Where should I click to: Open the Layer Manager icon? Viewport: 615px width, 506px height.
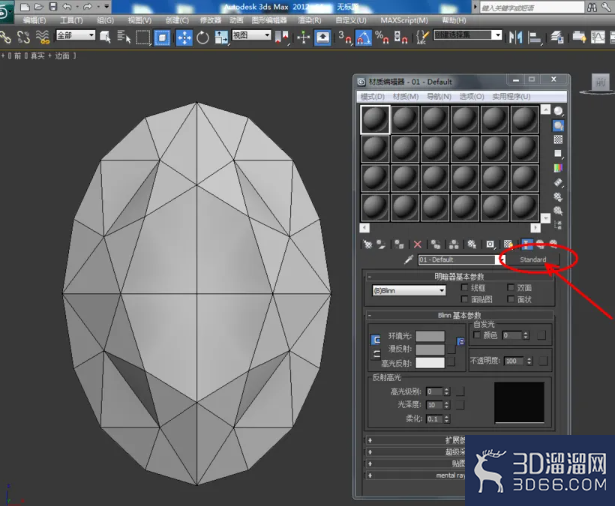pos(557,38)
